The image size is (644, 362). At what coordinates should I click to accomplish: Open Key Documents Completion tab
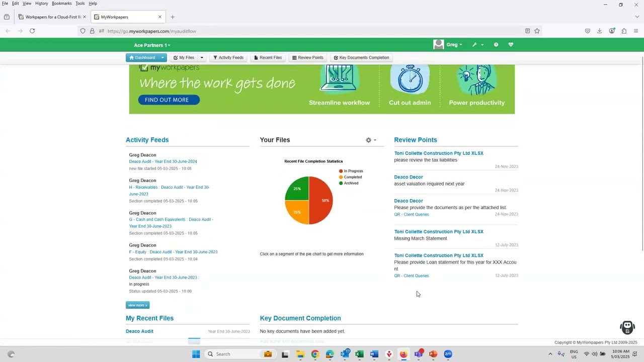[361, 58]
